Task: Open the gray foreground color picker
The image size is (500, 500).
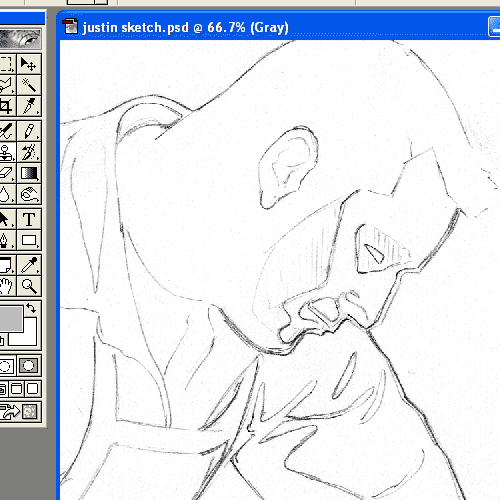Action: pos(11,319)
